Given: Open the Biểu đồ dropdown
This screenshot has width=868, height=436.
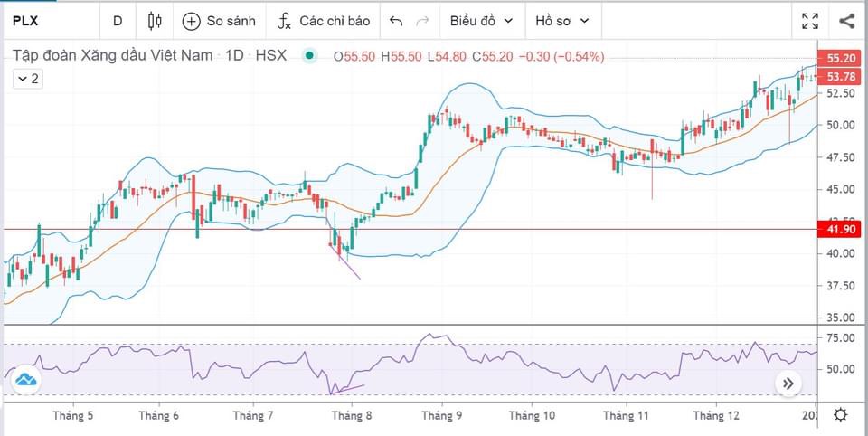Looking at the screenshot, I should tap(481, 20).
